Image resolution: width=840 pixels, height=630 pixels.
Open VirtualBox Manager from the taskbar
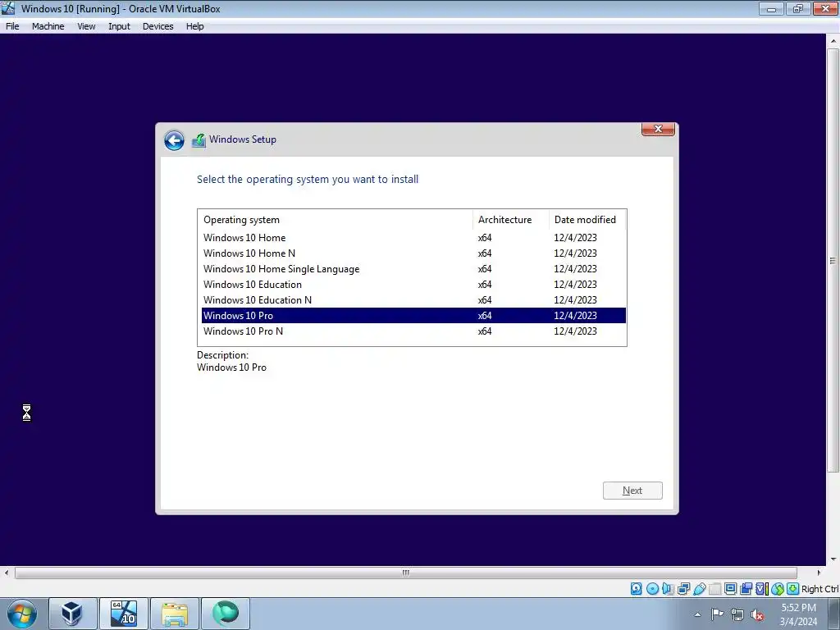[x=73, y=614]
